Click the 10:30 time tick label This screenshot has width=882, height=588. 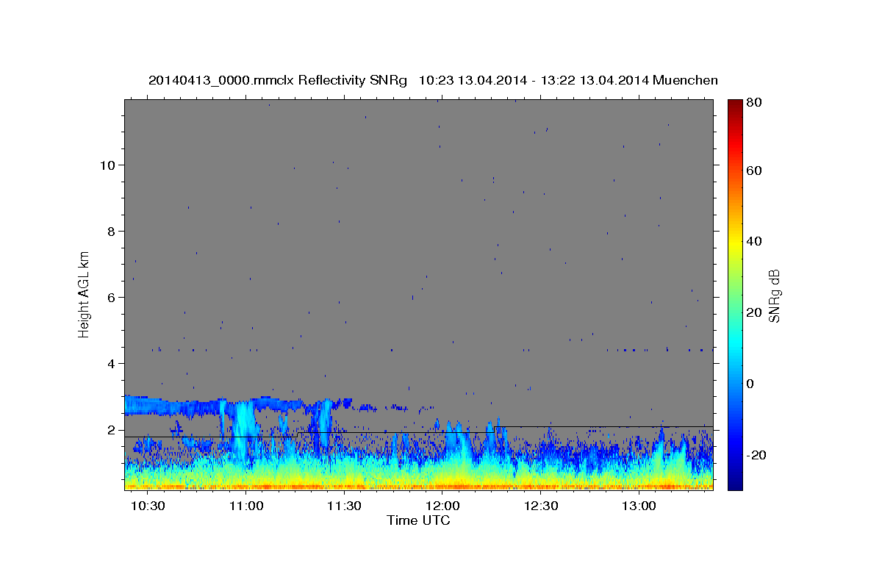tap(148, 506)
